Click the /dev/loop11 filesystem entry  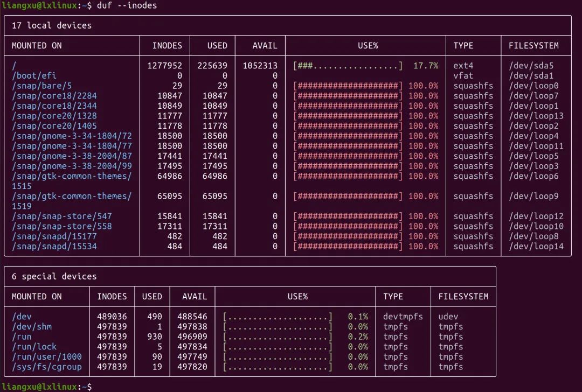pos(536,146)
